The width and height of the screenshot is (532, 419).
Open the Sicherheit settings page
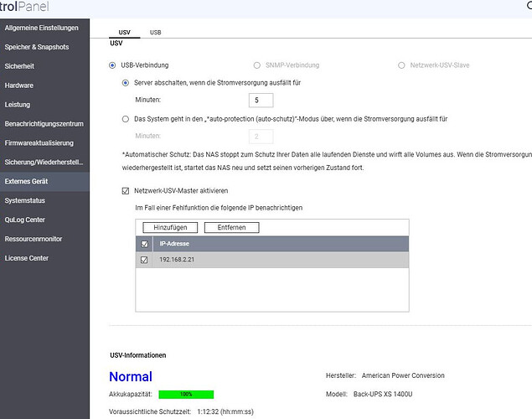[x=20, y=66]
